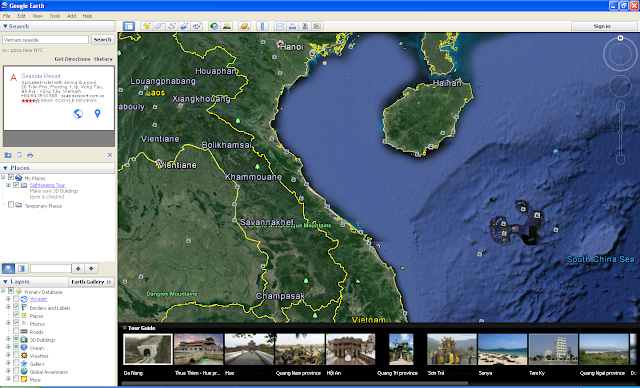Screen dimensions: 640x388
Task: Disable the Borders and Labels layer
Action: click(16, 307)
